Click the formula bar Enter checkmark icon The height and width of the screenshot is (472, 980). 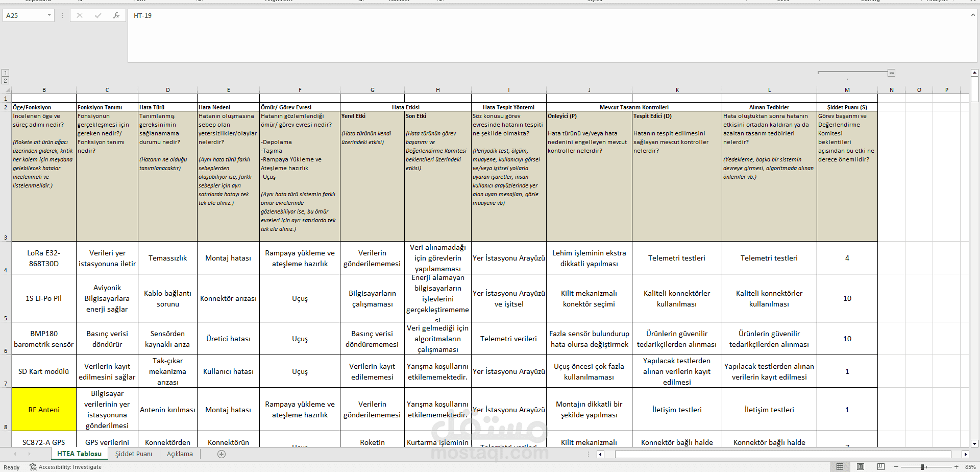(98, 15)
